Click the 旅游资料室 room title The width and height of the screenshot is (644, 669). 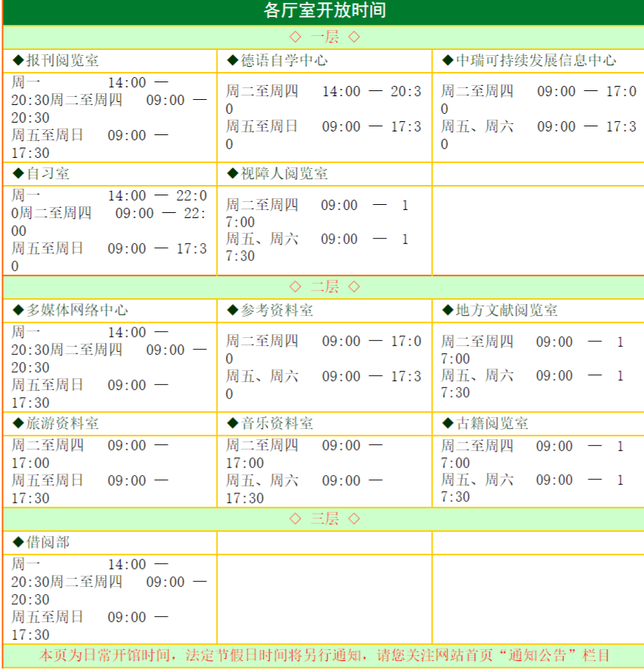coord(62,424)
